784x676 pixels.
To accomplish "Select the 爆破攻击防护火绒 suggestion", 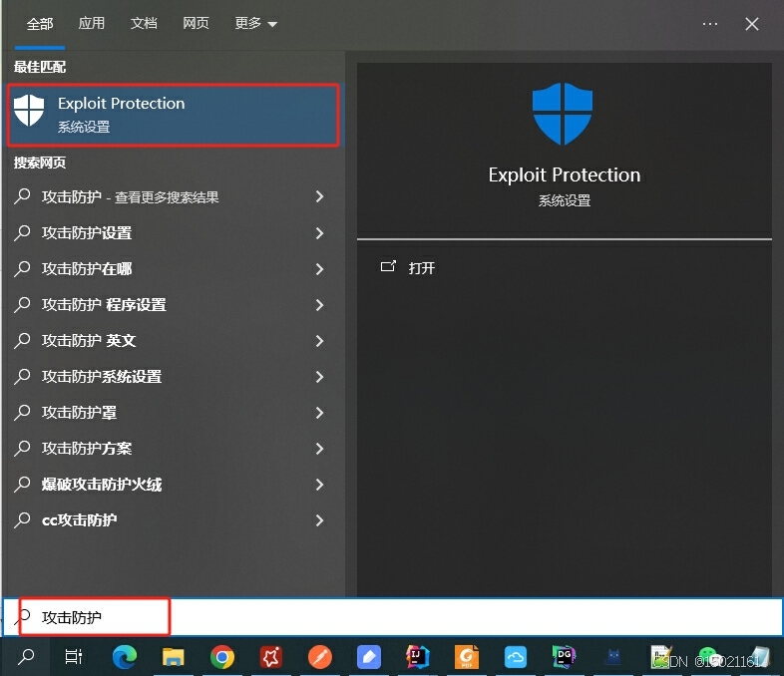I will pos(173,485).
